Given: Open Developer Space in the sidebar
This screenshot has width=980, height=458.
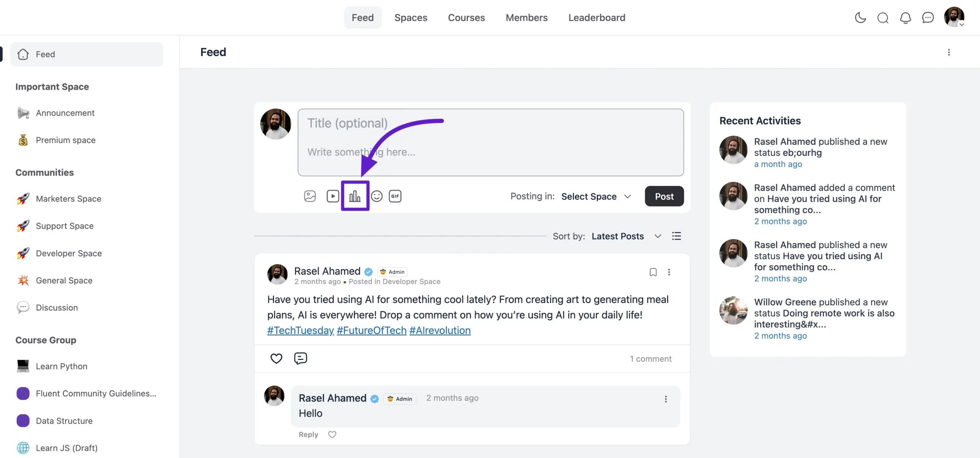Looking at the screenshot, I should (x=69, y=253).
